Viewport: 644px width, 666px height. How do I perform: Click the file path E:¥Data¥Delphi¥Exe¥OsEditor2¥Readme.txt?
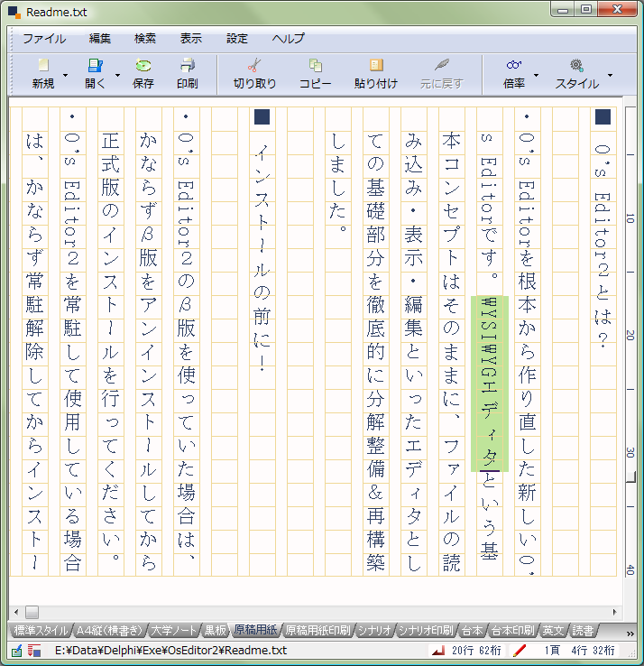pyautogui.click(x=171, y=651)
